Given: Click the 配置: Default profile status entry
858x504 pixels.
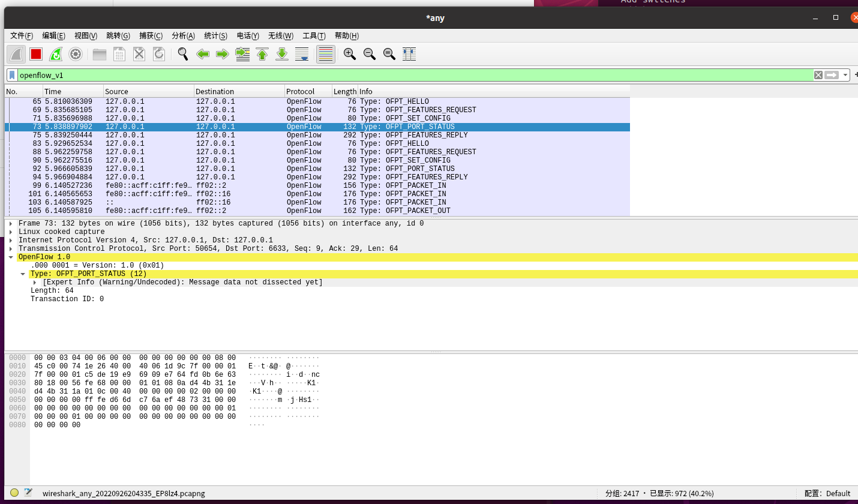Looking at the screenshot, I should coord(827,493).
